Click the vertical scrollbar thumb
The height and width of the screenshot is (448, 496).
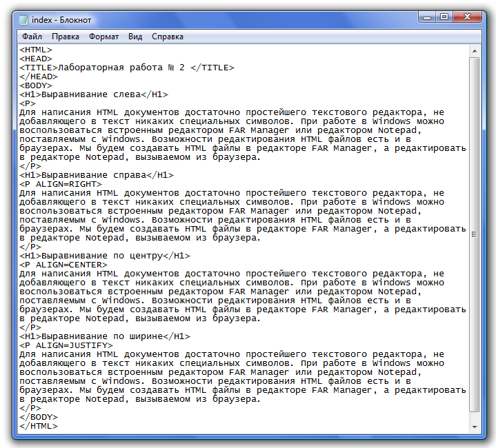pyautogui.click(x=474, y=235)
